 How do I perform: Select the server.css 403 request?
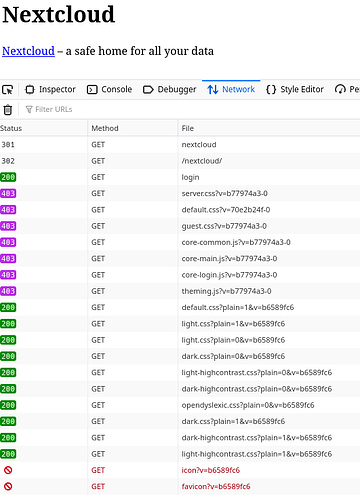click(180, 193)
